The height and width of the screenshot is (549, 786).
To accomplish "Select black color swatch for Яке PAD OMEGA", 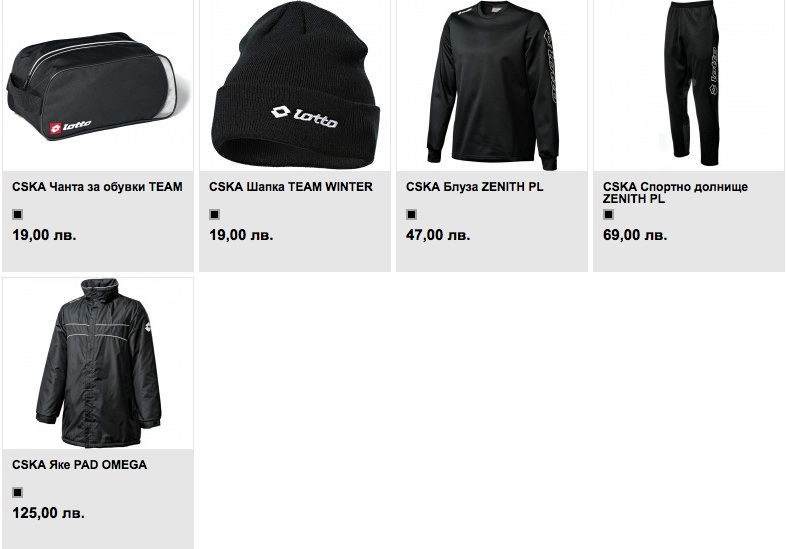I will 18,492.
